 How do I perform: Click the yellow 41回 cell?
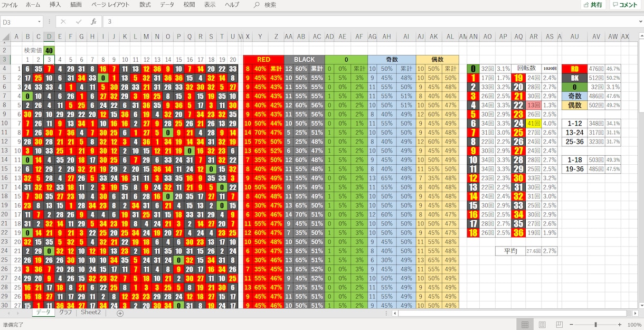point(534,123)
